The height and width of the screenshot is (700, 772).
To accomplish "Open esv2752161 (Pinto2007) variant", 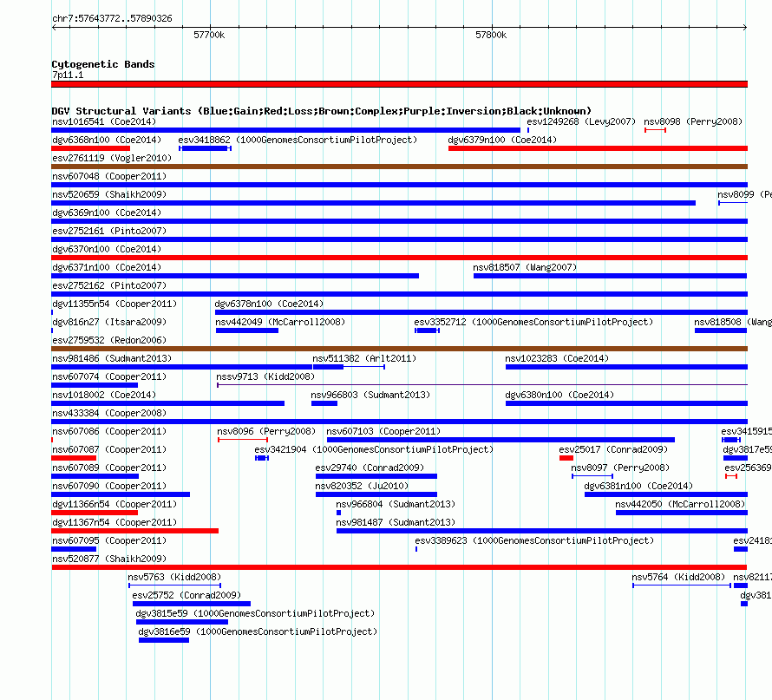I will 109,231.
